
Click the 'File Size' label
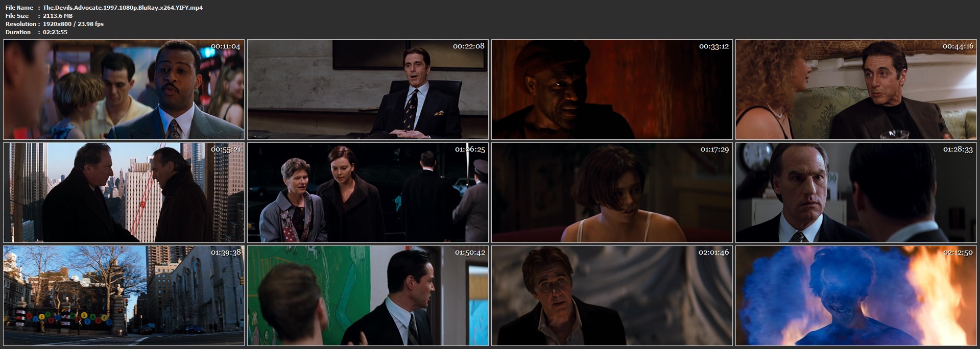click(17, 16)
